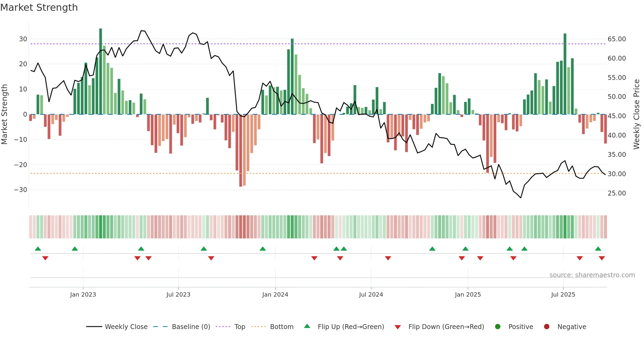
Task: Click the Jan 2023 x-axis label
Action: click(83, 294)
